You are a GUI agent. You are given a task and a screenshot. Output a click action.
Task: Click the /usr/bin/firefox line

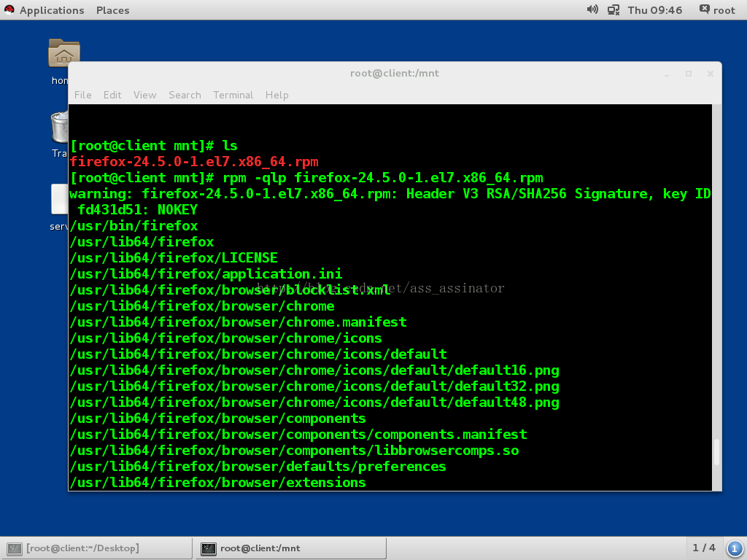134,226
